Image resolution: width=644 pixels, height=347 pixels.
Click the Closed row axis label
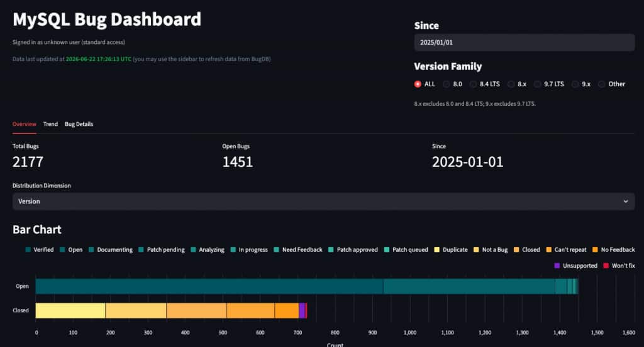[21, 310]
